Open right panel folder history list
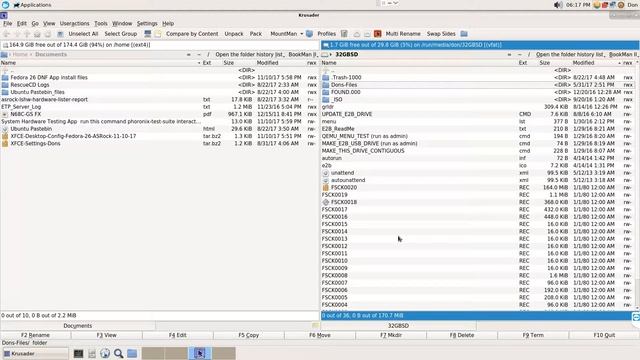Screen dimensions: 640x360 pyautogui.click(x=570, y=54)
